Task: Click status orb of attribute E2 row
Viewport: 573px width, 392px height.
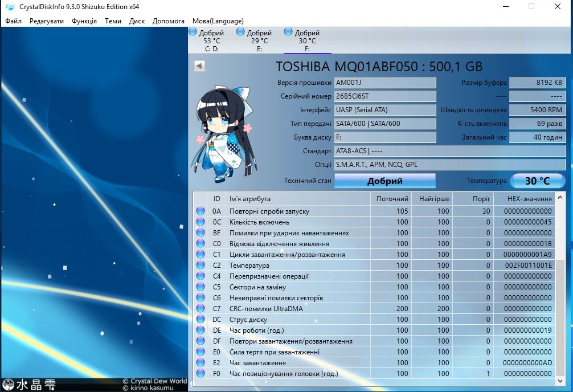Action: pos(200,362)
